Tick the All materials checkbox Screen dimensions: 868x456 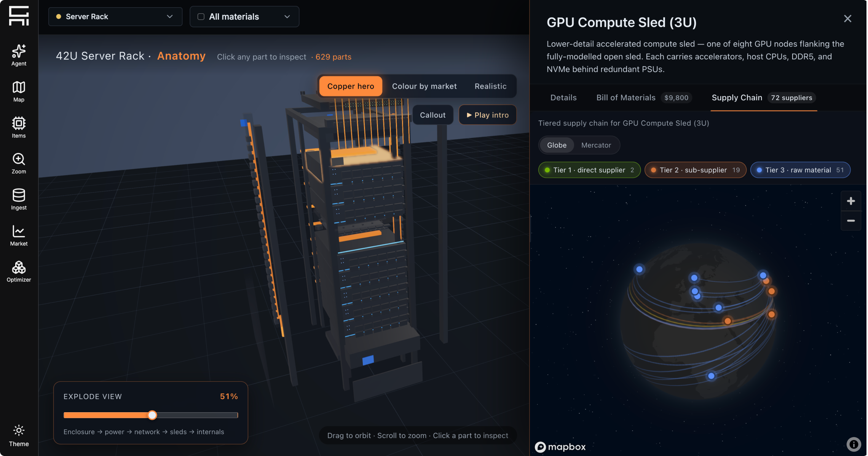pyautogui.click(x=201, y=16)
